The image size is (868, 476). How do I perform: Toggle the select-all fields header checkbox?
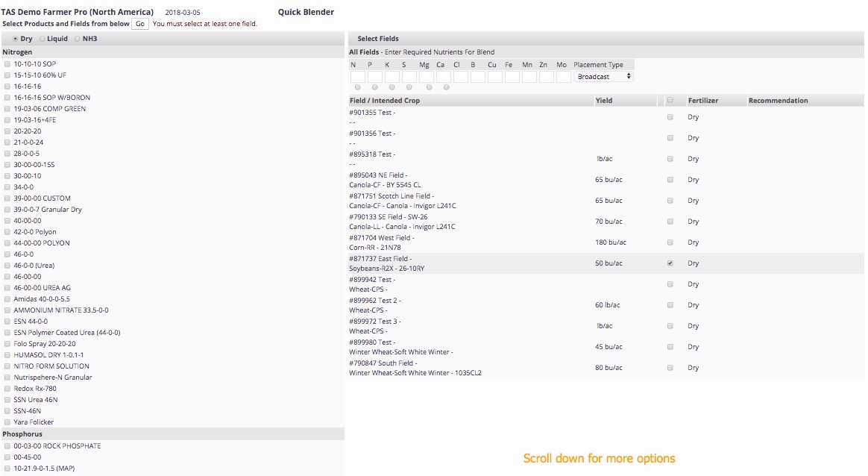coord(670,100)
